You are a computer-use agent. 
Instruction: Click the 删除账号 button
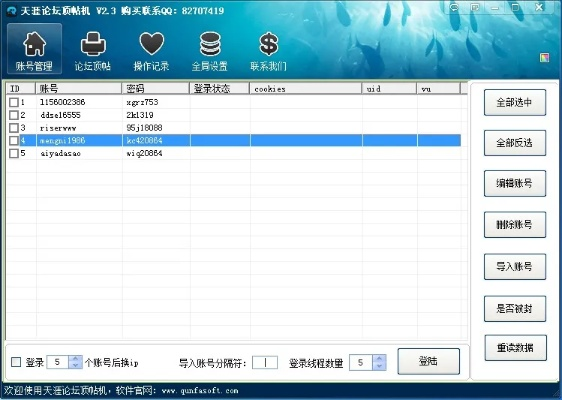tap(515, 225)
